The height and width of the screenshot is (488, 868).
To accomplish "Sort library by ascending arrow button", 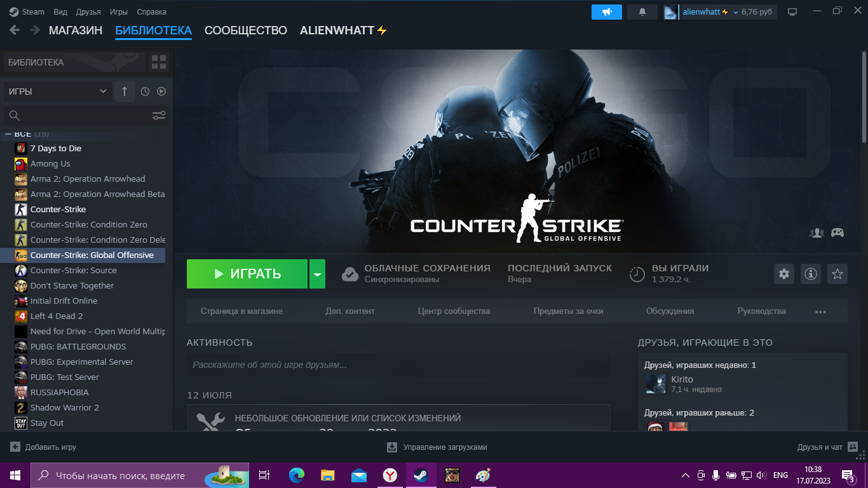I will point(124,91).
